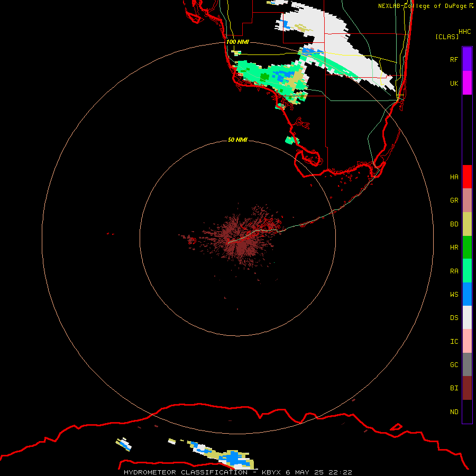Click the GC gray legend swatch

(x=467, y=364)
